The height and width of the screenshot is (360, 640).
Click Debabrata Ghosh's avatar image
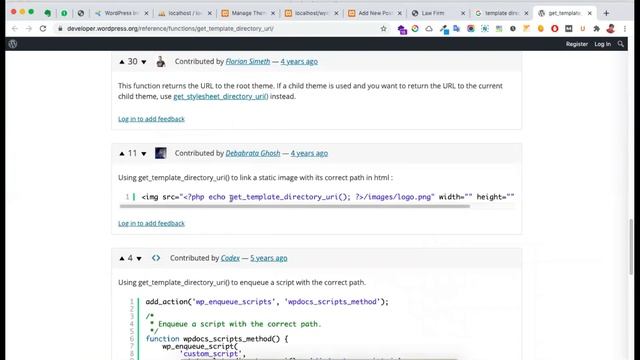(x=160, y=153)
